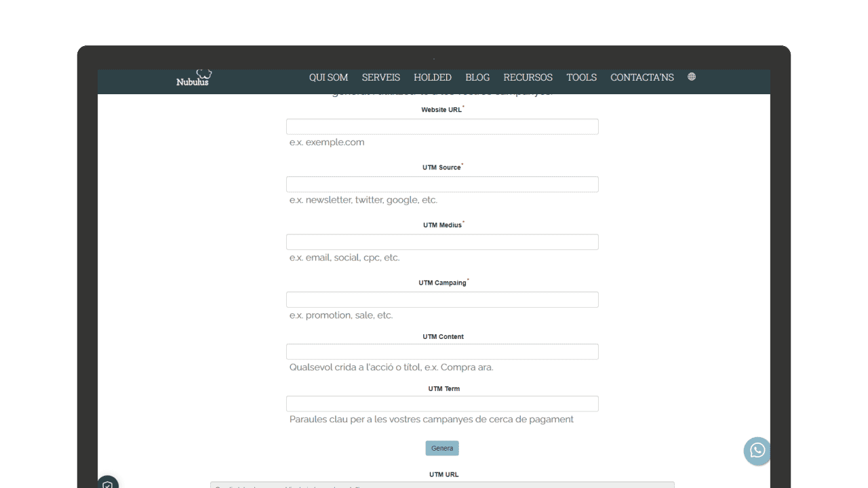Click the Genera button

(441, 448)
